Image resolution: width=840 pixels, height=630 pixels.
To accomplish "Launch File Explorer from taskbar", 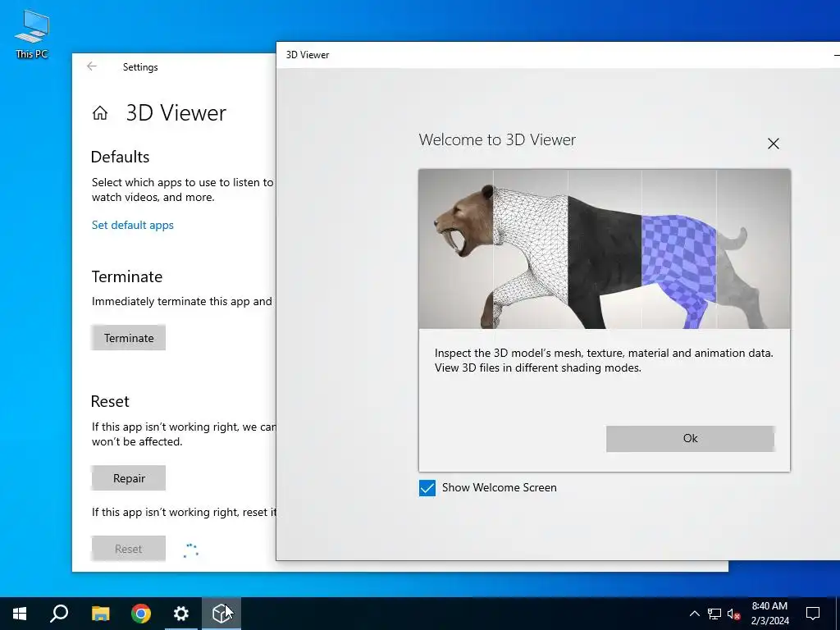I will [100, 614].
